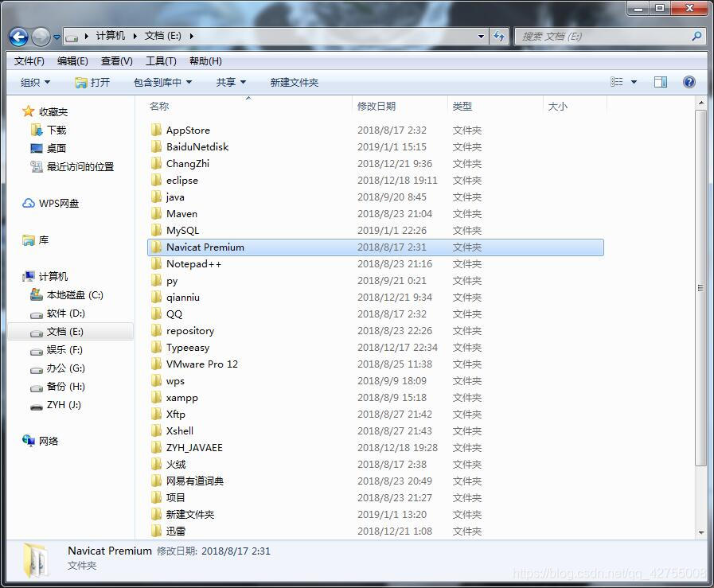This screenshot has height=588, width=714.
Task: Open drive 软件 (D:)
Action: (57, 313)
